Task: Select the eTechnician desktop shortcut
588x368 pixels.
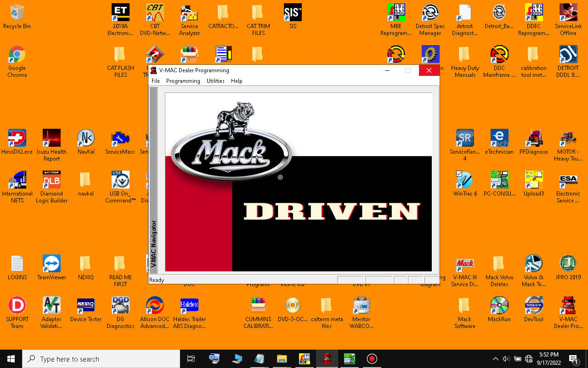Action: pos(499,142)
